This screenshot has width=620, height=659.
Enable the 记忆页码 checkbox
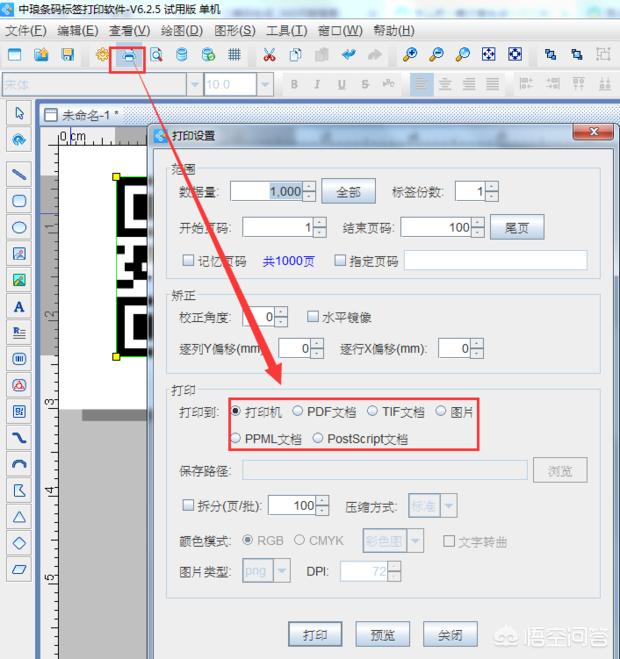click(x=188, y=261)
